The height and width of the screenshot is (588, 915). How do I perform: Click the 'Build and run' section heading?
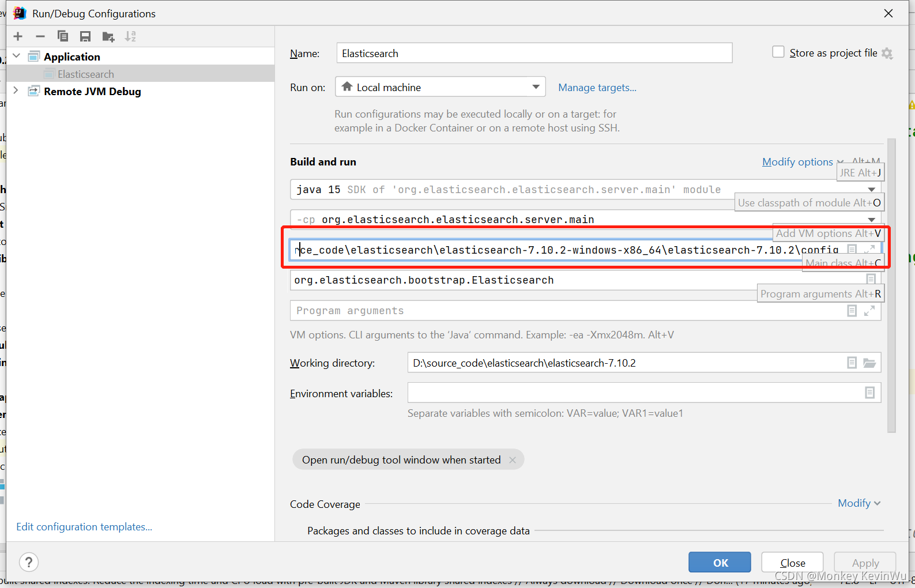click(323, 162)
